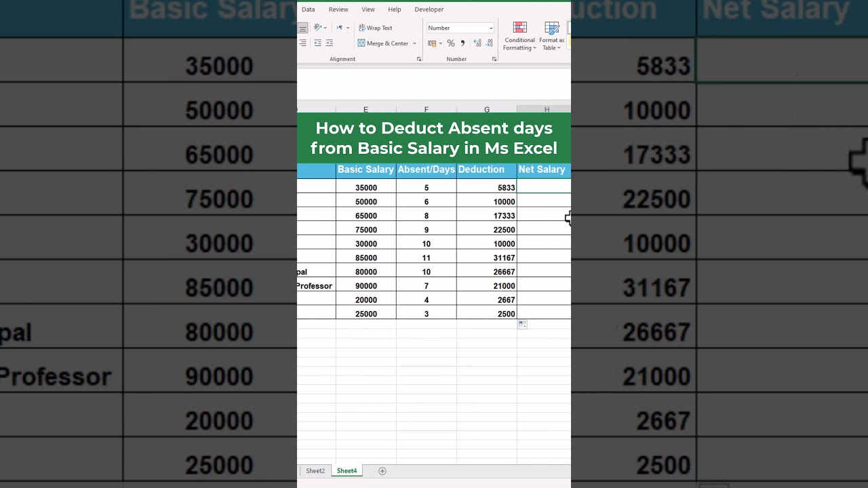Apply Percent Style
The image size is (868, 488).
point(451,43)
